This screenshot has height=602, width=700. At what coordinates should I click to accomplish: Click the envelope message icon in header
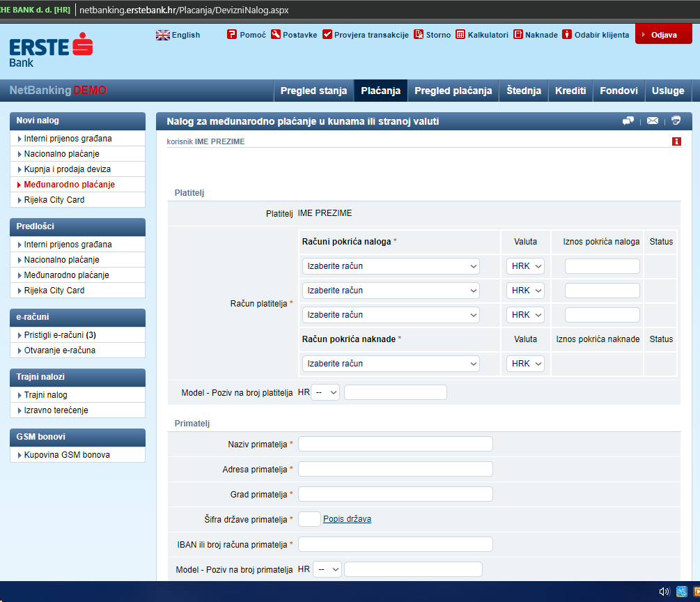pyautogui.click(x=652, y=121)
